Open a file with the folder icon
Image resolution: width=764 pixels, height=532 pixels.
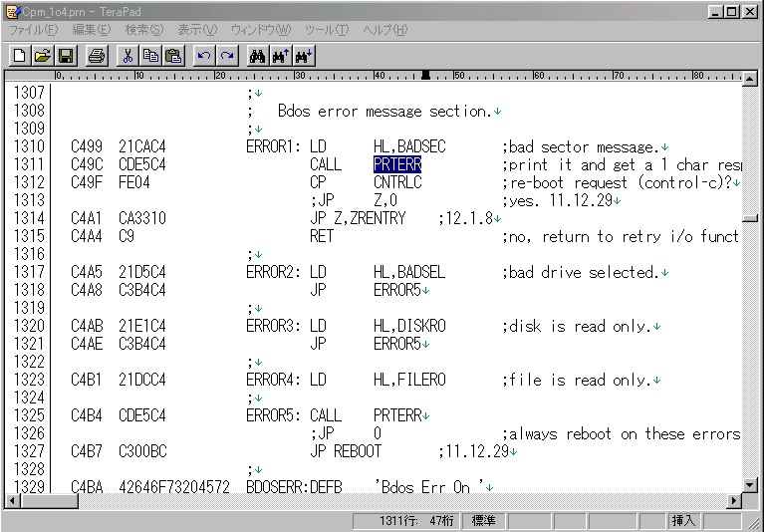(43, 56)
